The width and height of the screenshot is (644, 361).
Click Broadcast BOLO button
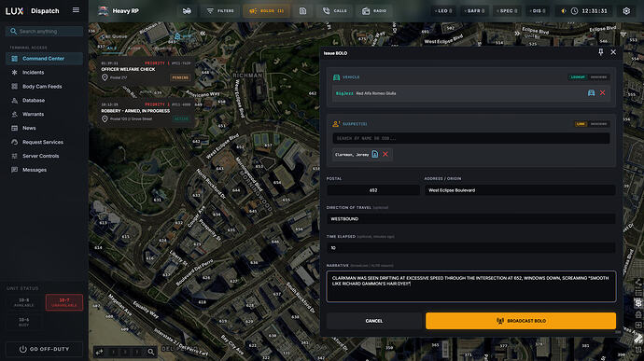click(521, 321)
